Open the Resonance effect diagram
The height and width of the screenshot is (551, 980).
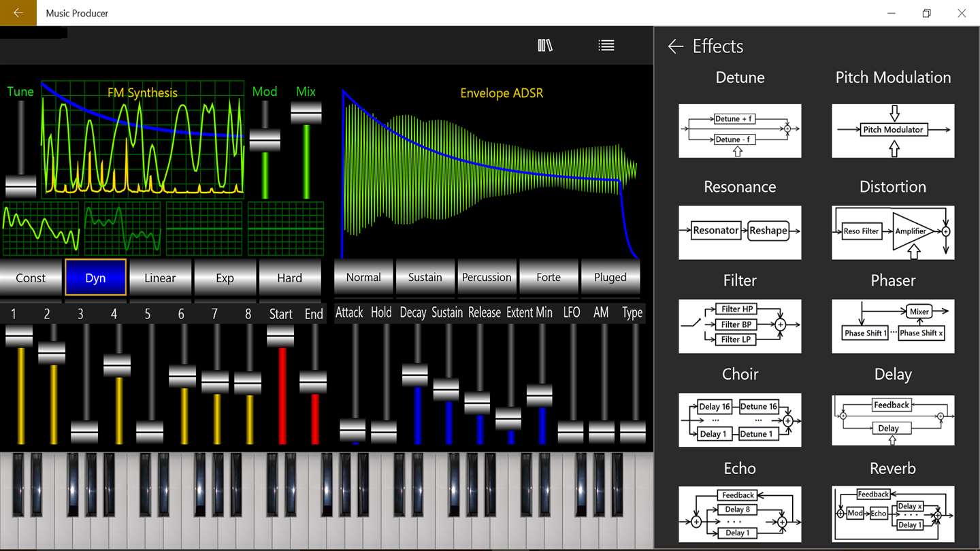pyautogui.click(x=740, y=233)
